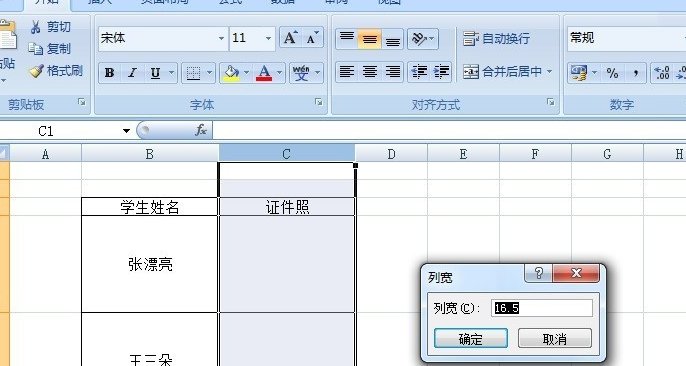Click 确定 in column width dialog

[x=471, y=338]
